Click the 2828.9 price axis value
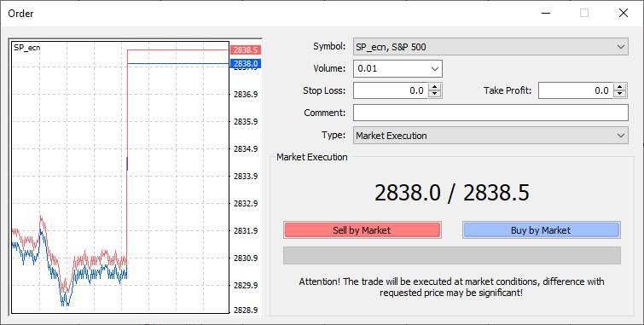 (246, 310)
